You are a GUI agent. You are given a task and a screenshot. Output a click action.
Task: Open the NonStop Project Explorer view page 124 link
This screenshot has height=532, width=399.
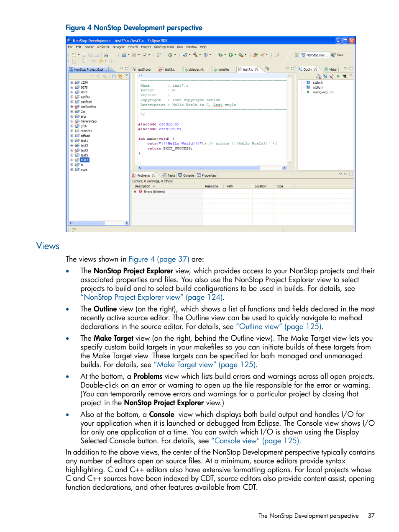pyautogui.click(x=152, y=297)
